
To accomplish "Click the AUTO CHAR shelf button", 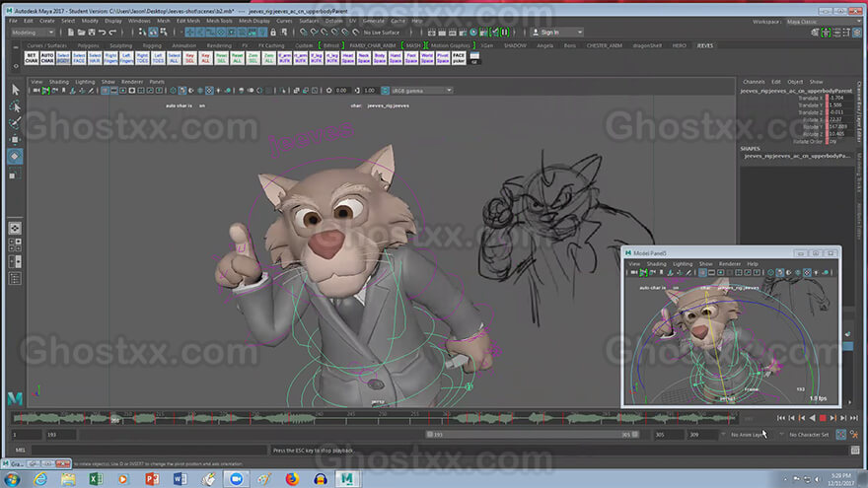I will (x=47, y=57).
